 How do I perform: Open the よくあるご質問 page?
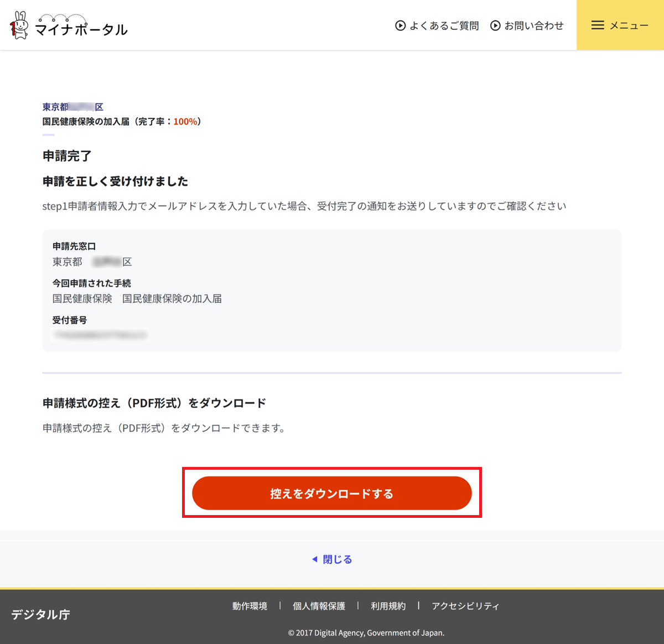click(444, 25)
